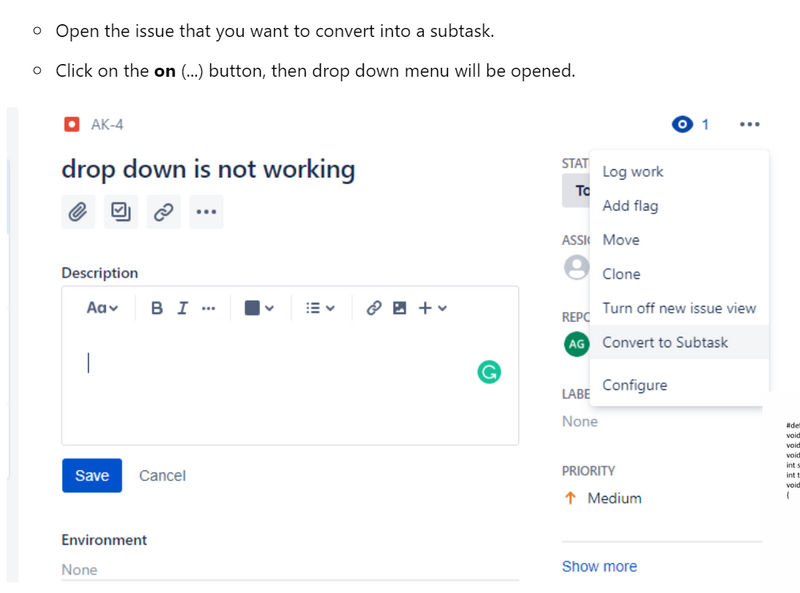Select Clone from the actions menu
Viewport: 800px width, 593px height.
[621, 274]
